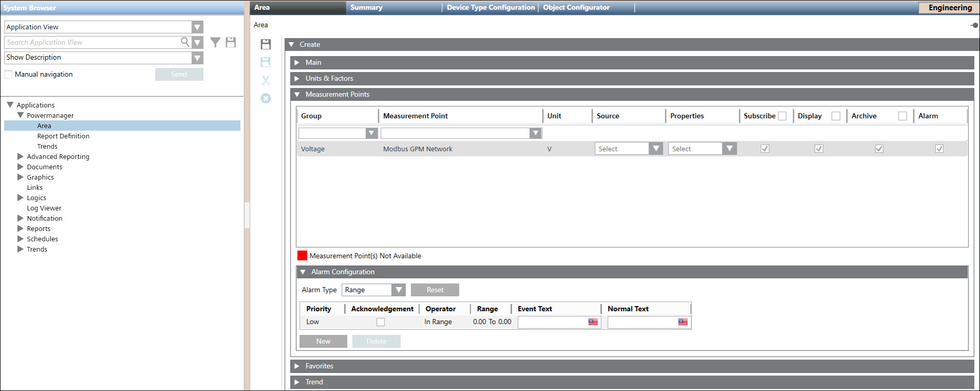Open the Object Configurator tab

[x=576, y=7]
